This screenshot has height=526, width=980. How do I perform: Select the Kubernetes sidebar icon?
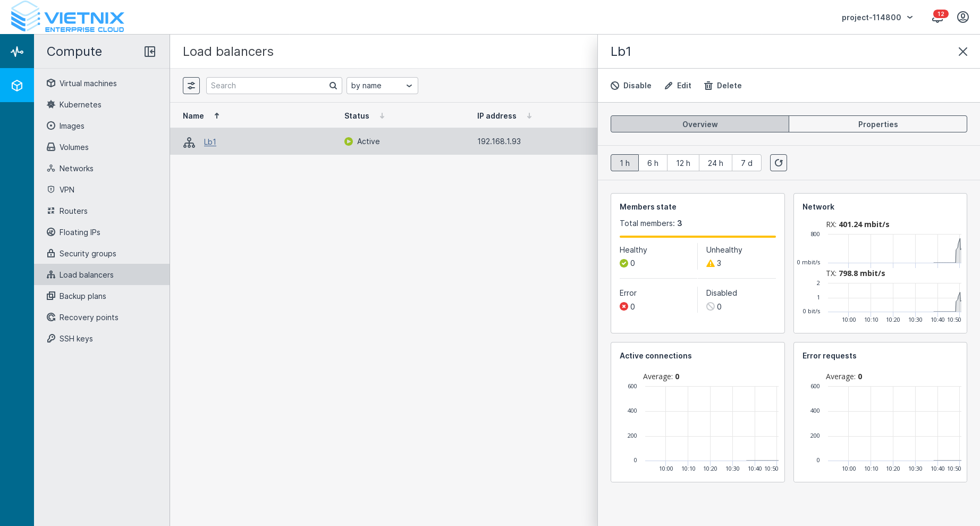tap(51, 105)
